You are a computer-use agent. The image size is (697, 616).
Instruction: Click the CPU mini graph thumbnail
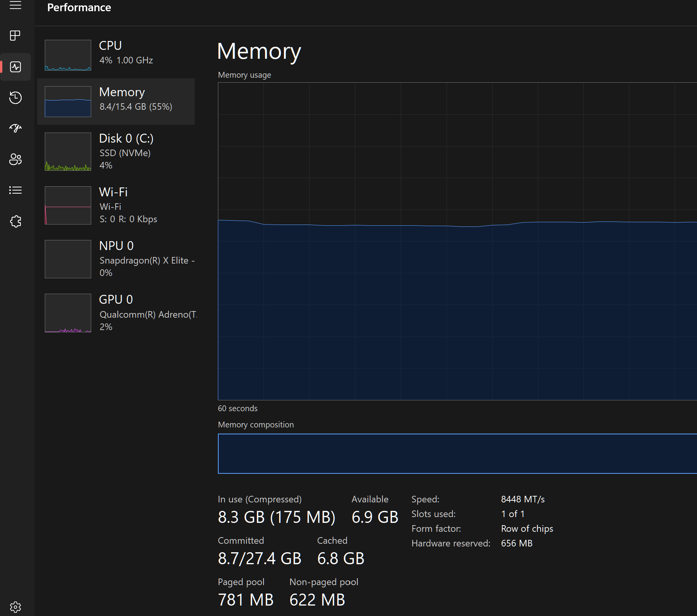point(68,55)
